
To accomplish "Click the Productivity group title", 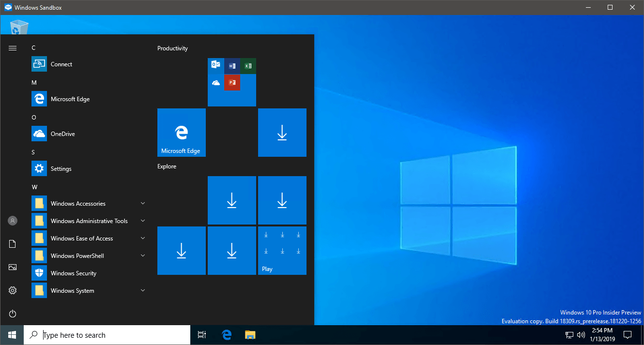I will tap(172, 48).
